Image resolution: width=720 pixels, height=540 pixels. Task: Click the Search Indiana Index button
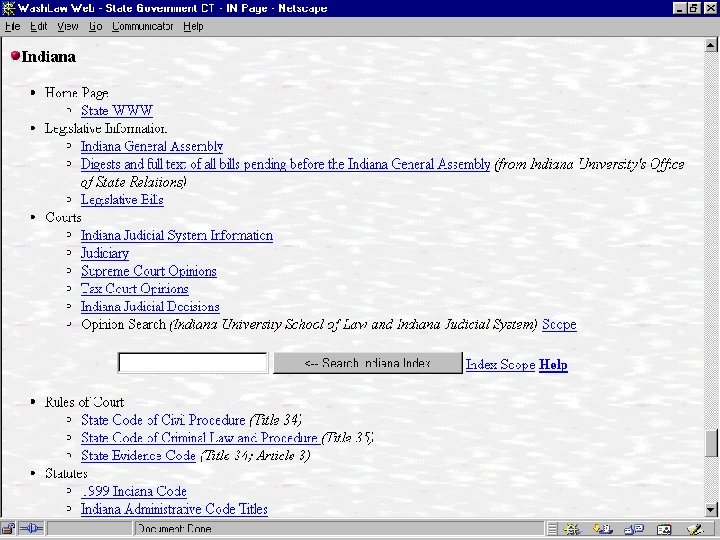(x=368, y=363)
